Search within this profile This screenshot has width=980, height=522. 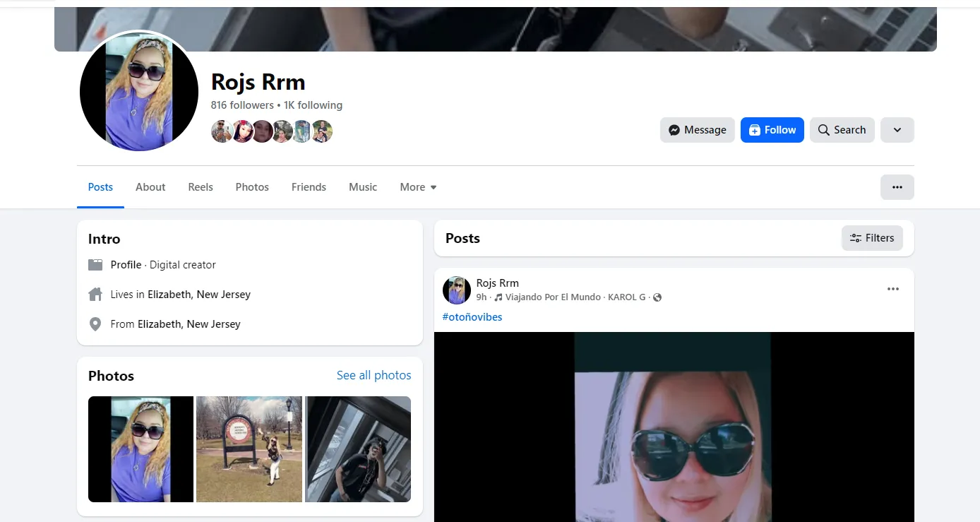coord(842,130)
